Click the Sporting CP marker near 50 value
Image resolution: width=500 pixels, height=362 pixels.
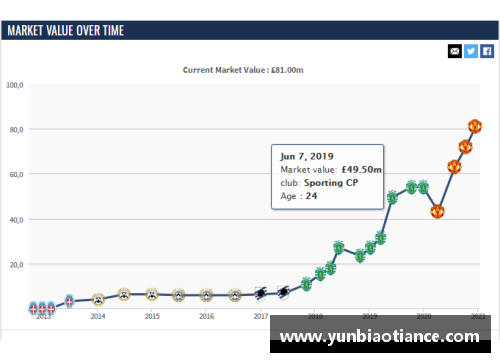point(392,198)
